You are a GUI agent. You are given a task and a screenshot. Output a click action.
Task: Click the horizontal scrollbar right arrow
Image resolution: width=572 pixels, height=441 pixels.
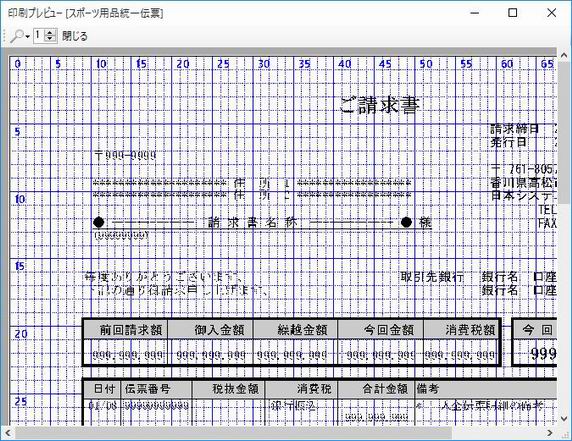point(550,433)
